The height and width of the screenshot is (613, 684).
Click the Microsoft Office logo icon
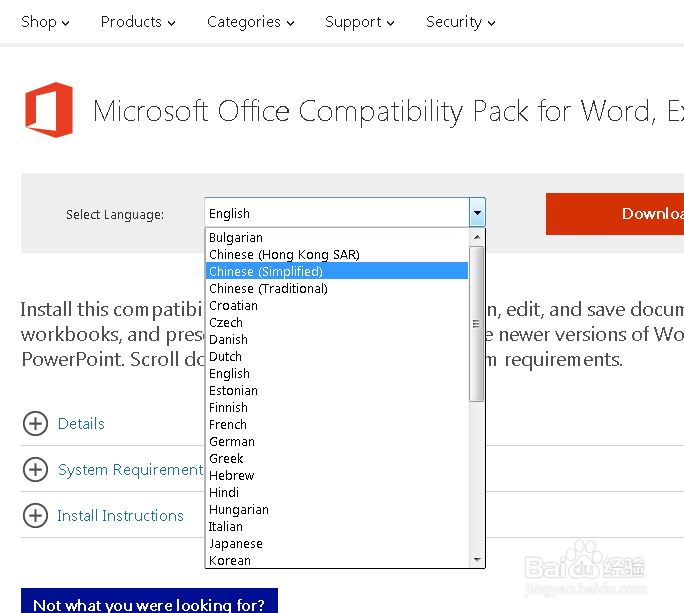click(49, 110)
